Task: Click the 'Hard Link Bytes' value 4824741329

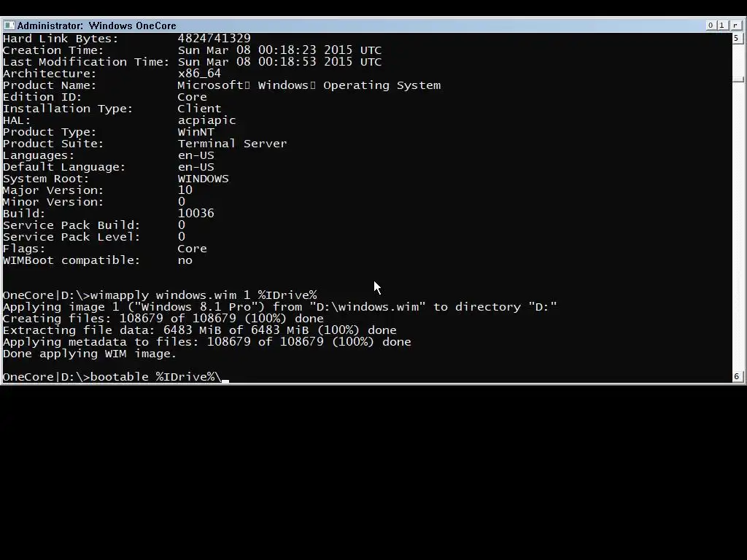Action: pyautogui.click(x=214, y=39)
